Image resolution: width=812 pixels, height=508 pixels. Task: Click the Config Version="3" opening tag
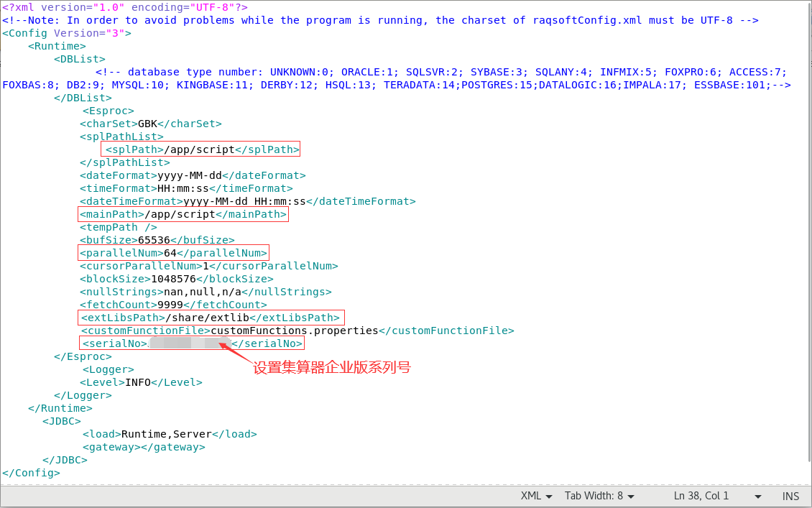67,33
